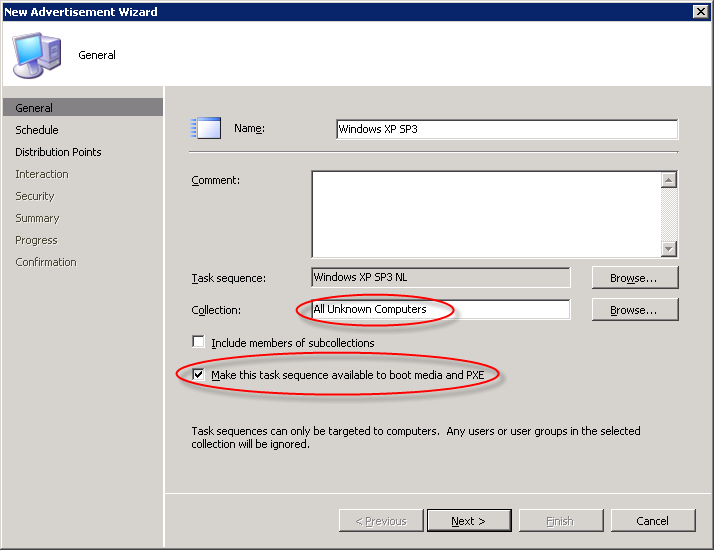Click the Name: label
Screen dimensions: 714x550
(250, 128)
